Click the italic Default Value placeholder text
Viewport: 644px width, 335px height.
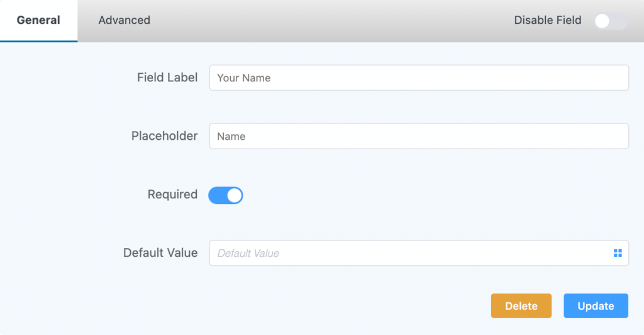[248, 253]
